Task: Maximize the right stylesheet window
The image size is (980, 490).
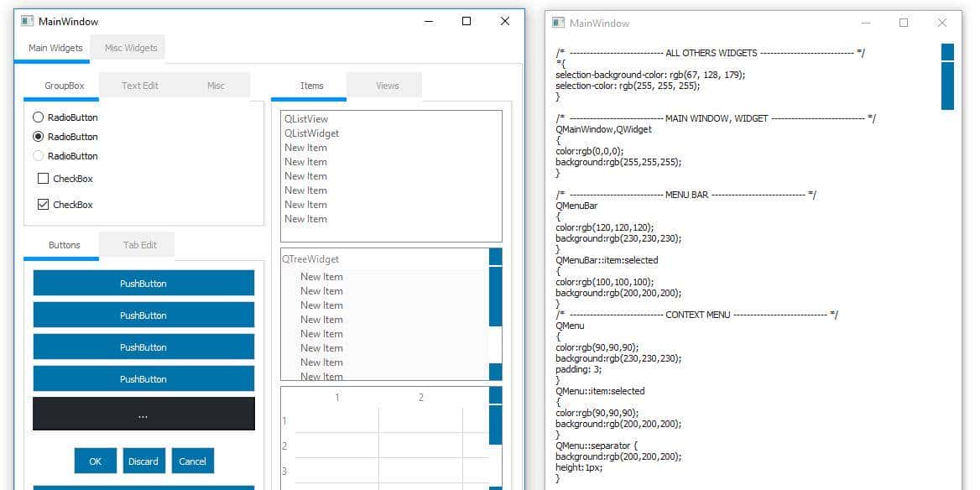Action: pos(903,23)
